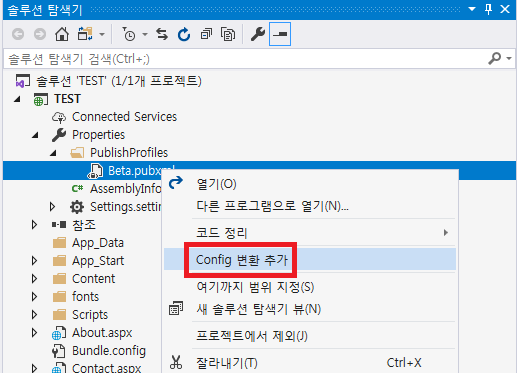Expand the Content folder
The image size is (517, 373).
pos(34,279)
